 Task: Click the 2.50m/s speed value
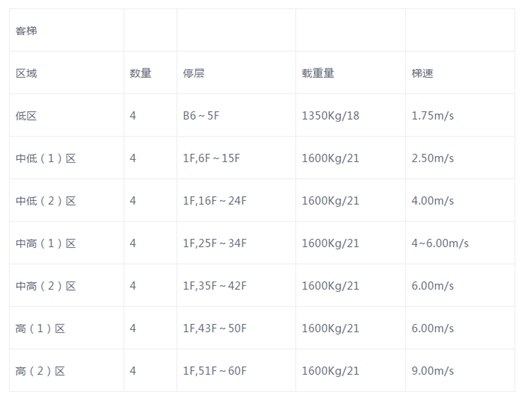(433, 158)
